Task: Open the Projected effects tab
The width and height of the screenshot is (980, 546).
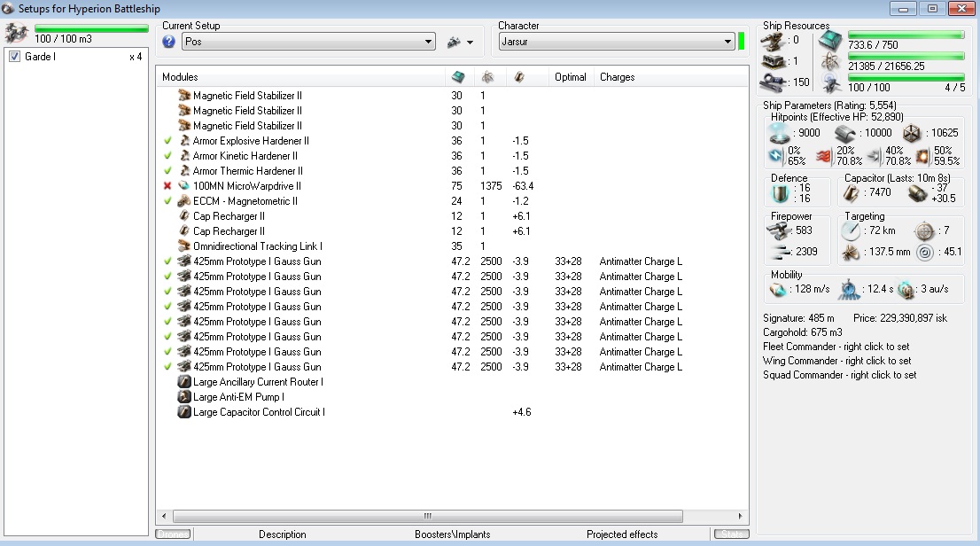Action: tap(622, 534)
